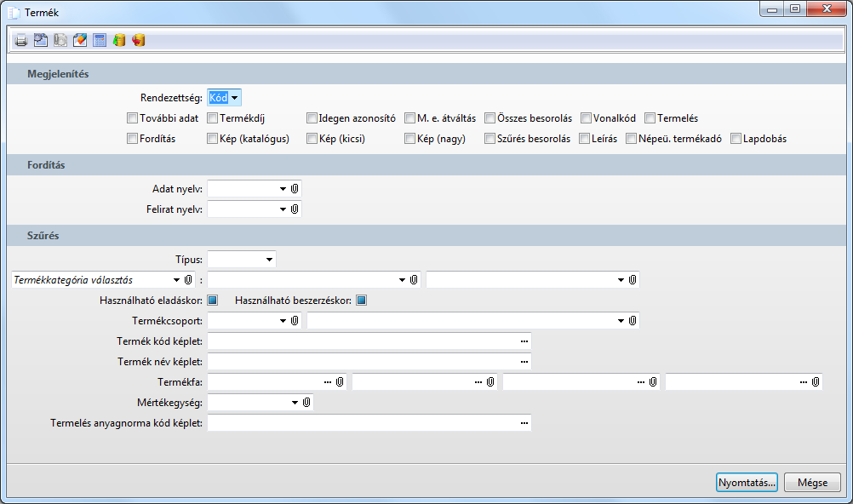Toggle Népeü. termékadó checkbox
853x504 pixels.
click(631, 139)
